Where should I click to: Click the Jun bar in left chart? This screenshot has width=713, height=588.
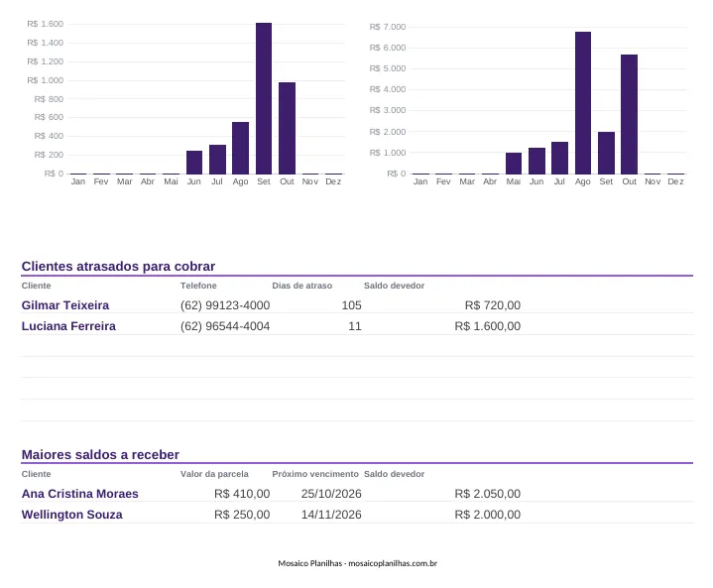(x=194, y=163)
